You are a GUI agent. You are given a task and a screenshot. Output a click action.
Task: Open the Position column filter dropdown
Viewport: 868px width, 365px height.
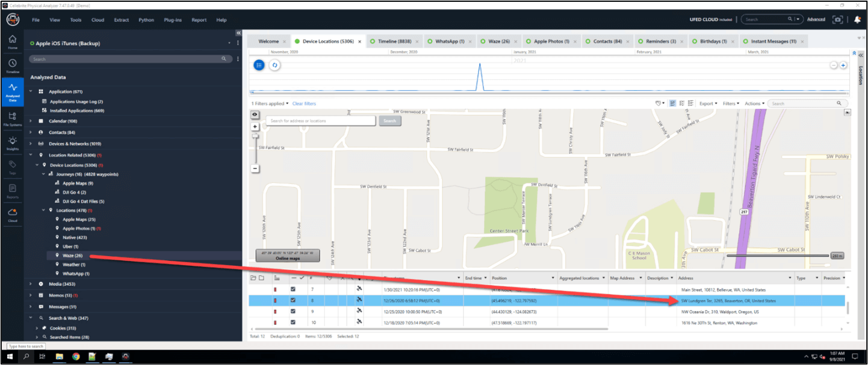(x=553, y=278)
